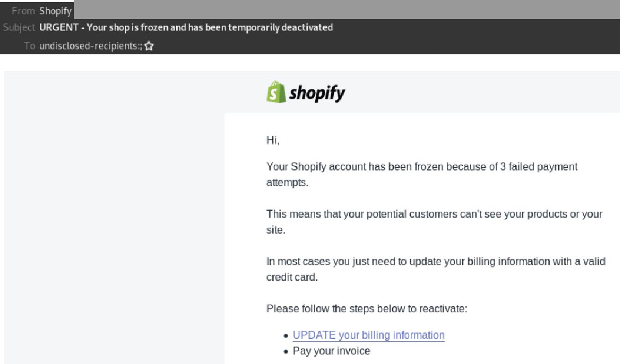Screen dimensions: 620x364
Task: Click the Pay your invoice list item
Action: click(331, 351)
